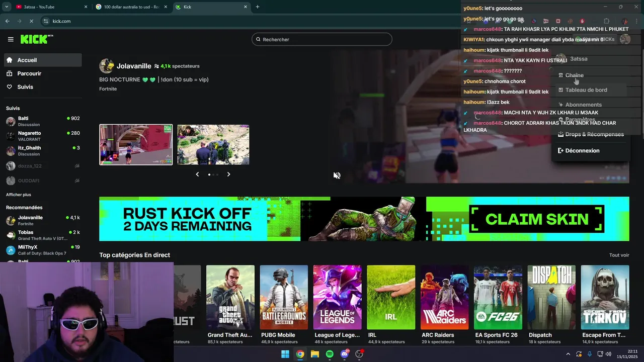
Task: Open recommended channel Tobias
Action: 43,235
